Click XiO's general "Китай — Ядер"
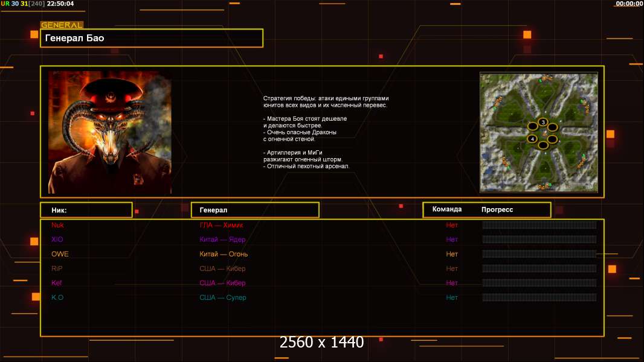Image resolution: width=644 pixels, height=362 pixels. tap(222, 240)
